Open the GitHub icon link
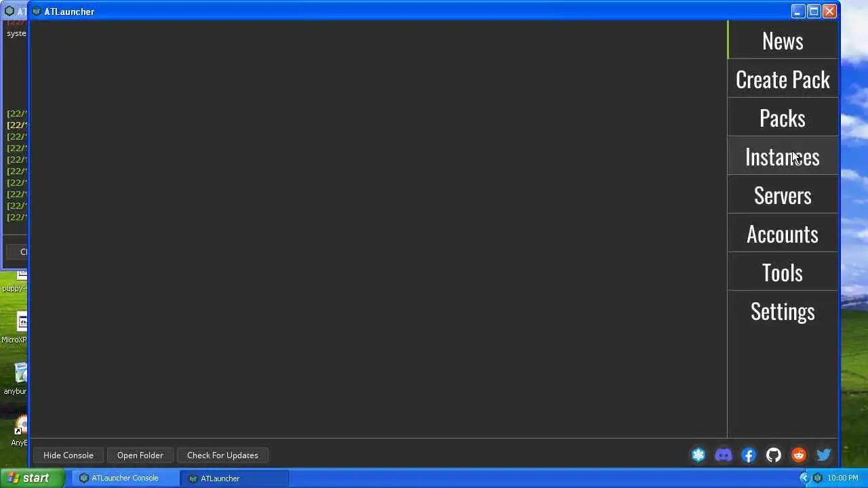Viewport: 868px width, 488px height. pyautogui.click(x=774, y=455)
